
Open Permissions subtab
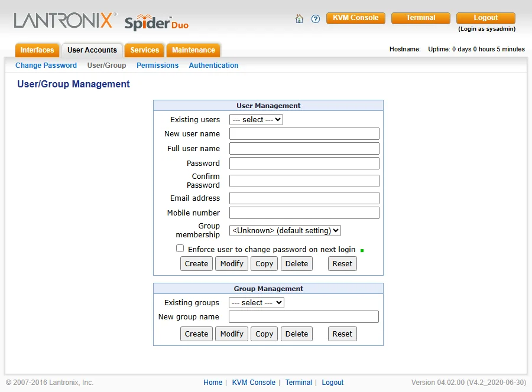(157, 66)
